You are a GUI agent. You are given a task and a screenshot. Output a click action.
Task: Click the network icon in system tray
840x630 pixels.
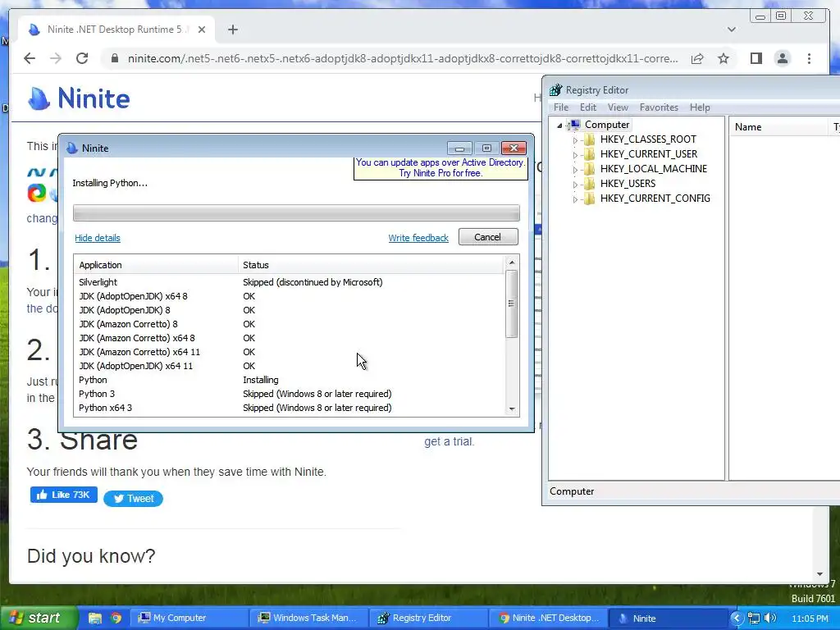pyautogui.click(x=753, y=619)
